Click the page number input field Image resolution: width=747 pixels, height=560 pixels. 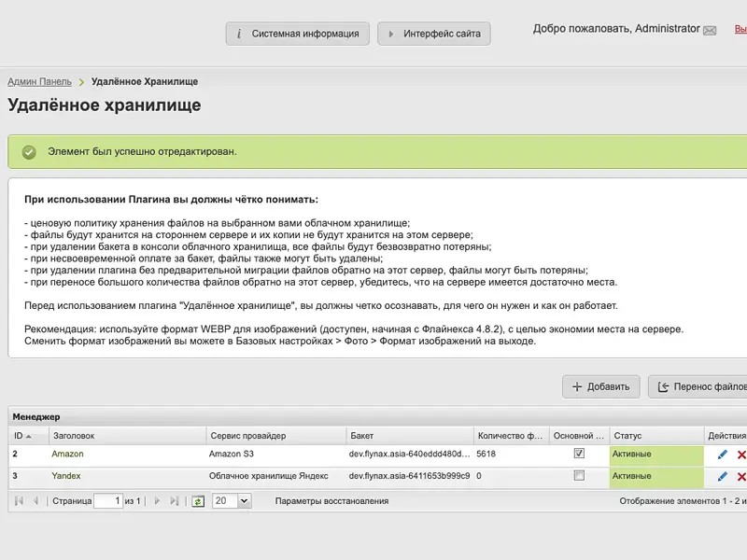pyautogui.click(x=108, y=501)
